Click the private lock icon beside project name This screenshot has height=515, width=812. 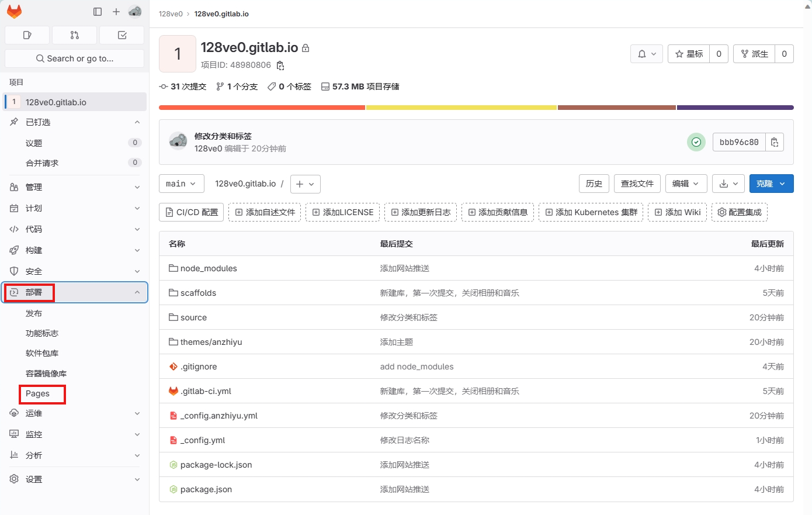(306, 48)
